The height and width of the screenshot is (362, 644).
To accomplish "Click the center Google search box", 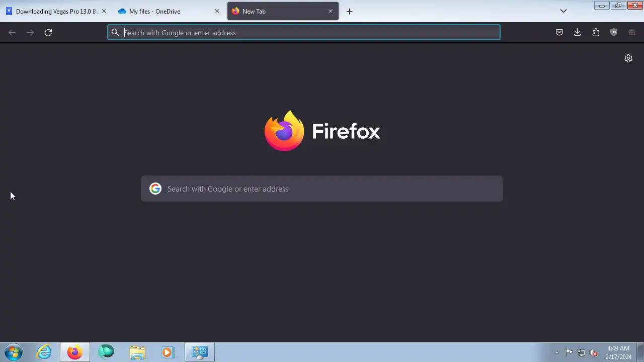I will (x=322, y=189).
